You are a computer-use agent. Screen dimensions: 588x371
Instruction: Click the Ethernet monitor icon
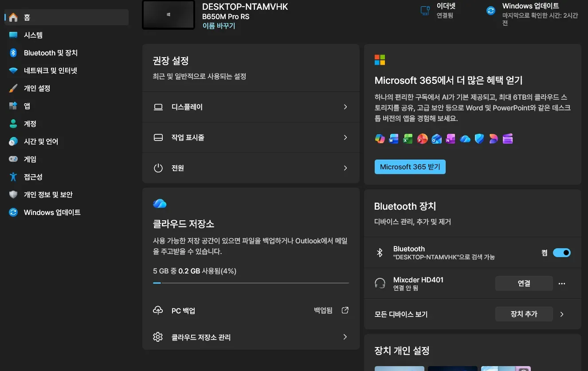[x=425, y=11]
